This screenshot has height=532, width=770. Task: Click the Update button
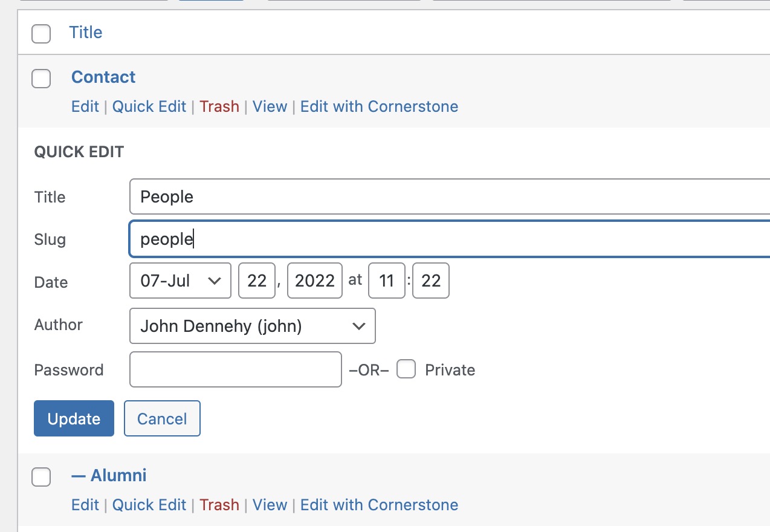74,418
